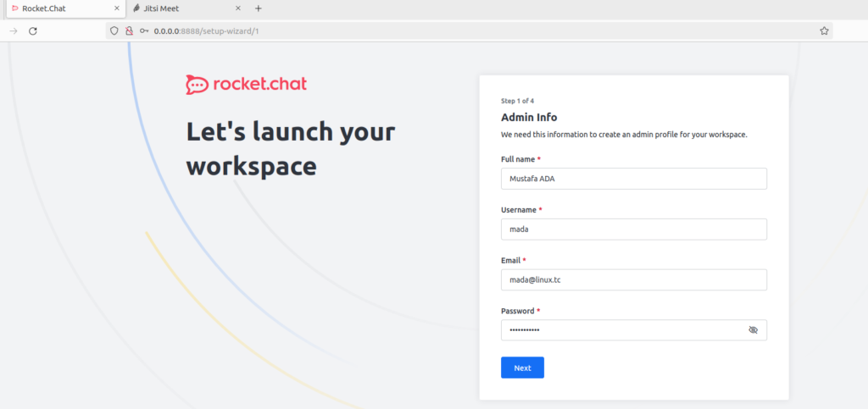This screenshot has height=409, width=868.
Task: Click the Jitsi Meet tab favicon
Action: click(x=136, y=8)
